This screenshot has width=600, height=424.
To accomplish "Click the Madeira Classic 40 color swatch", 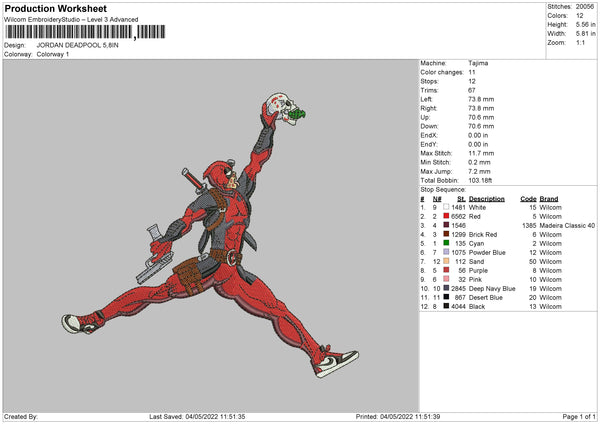I will point(446,225).
